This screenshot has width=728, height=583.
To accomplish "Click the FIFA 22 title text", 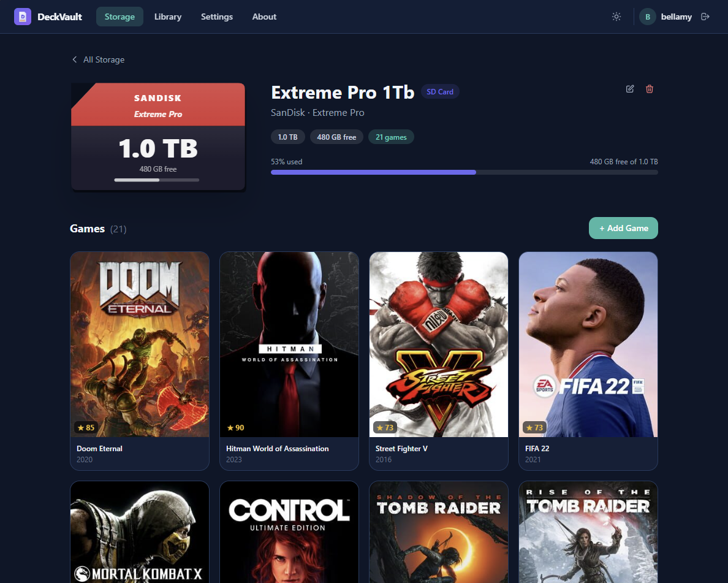I will point(537,448).
